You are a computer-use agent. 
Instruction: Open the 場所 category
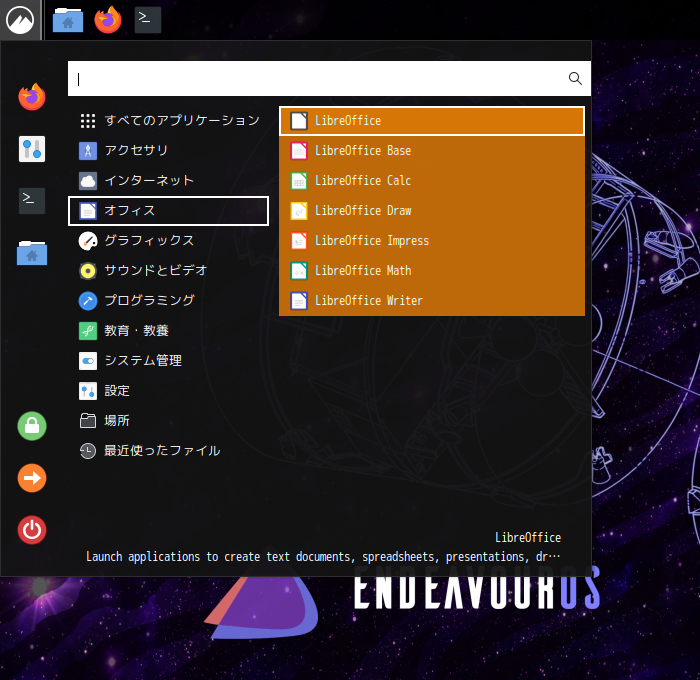pyautogui.click(x=168, y=421)
